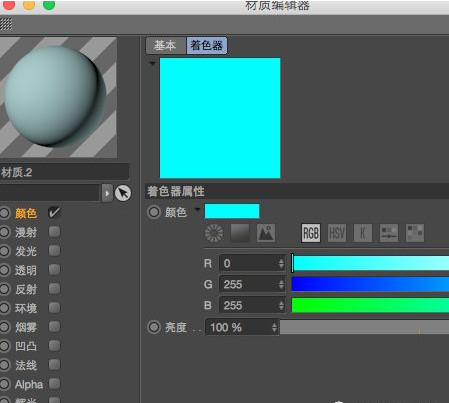Click the 亮度 percent stepper arrows
The image size is (449, 403).
pos(274,328)
